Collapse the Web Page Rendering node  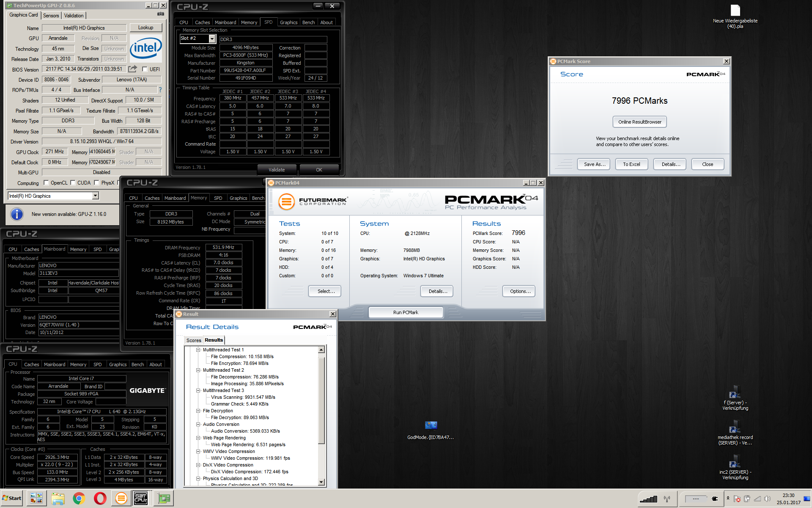pos(198,438)
